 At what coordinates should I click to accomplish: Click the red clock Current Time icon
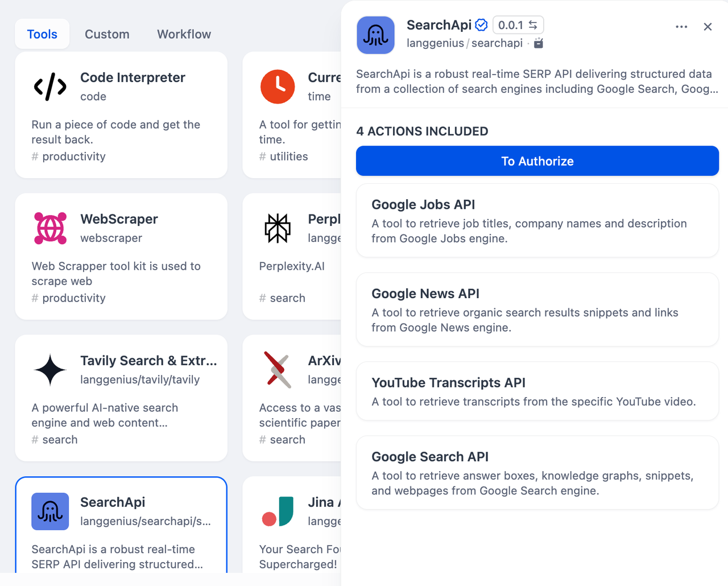[278, 86]
